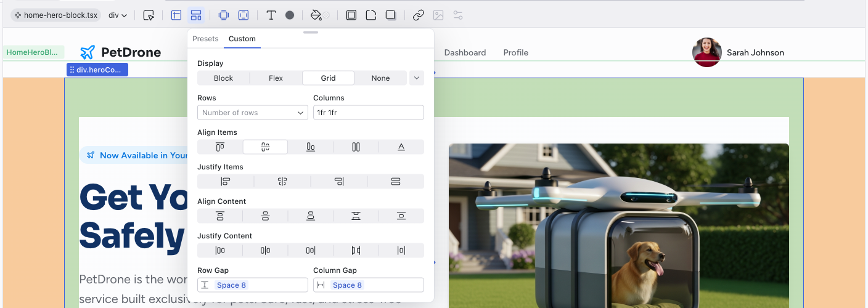Image resolution: width=868 pixels, height=308 pixels.
Task: Click the paint bucket fill icon
Action: coord(316,15)
